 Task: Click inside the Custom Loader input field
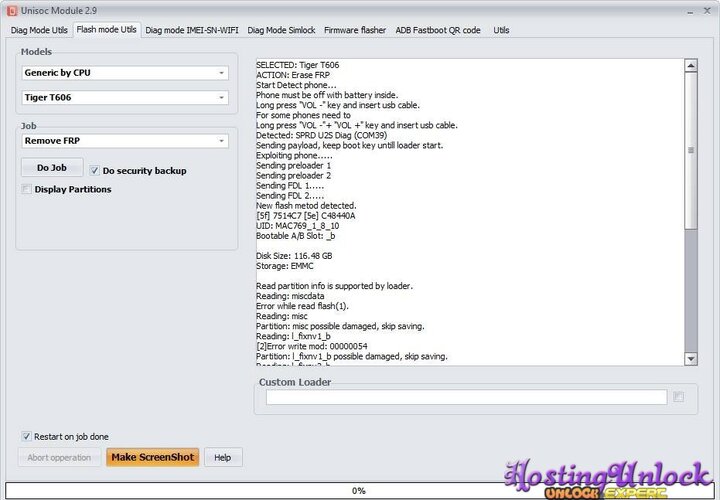pos(466,397)
